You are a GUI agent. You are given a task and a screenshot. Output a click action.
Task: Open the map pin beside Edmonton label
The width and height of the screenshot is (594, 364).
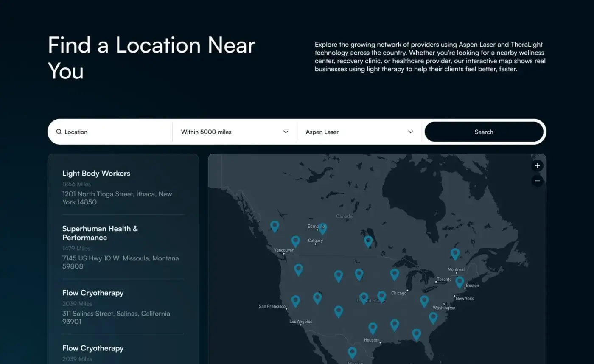[x=322, y=228]
